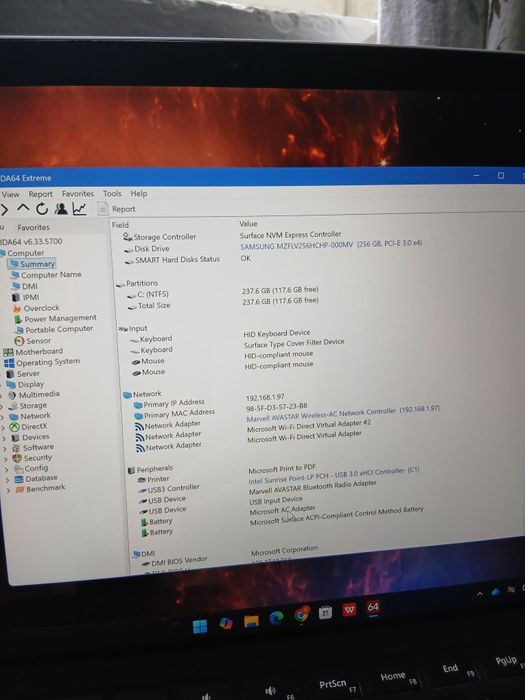Image resolution: width=525 pixels, height=700 pixels.
Task: Open Marvell AVASTAR Wireless-AC Network Controller link
Action: pyautogui.click(x=343, y=414)
